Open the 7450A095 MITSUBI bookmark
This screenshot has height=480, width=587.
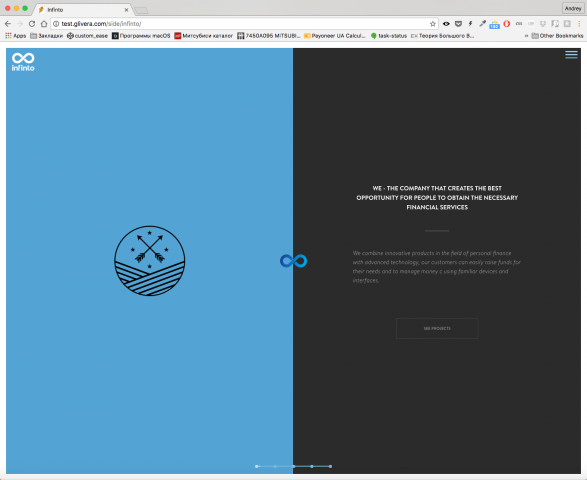click(x=269, y=36)
